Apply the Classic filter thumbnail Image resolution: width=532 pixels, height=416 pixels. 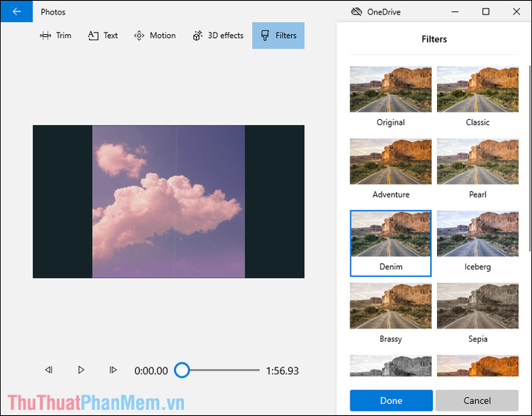478,89
